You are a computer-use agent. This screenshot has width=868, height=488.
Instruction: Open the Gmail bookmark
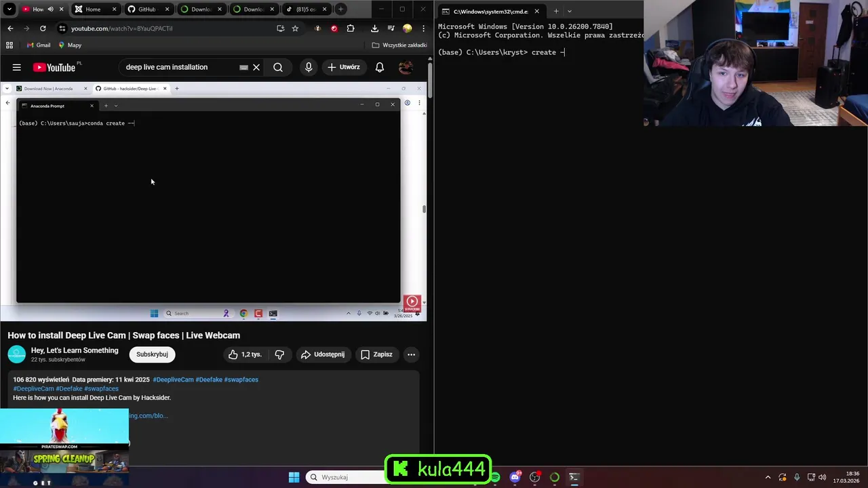[39, 45]
